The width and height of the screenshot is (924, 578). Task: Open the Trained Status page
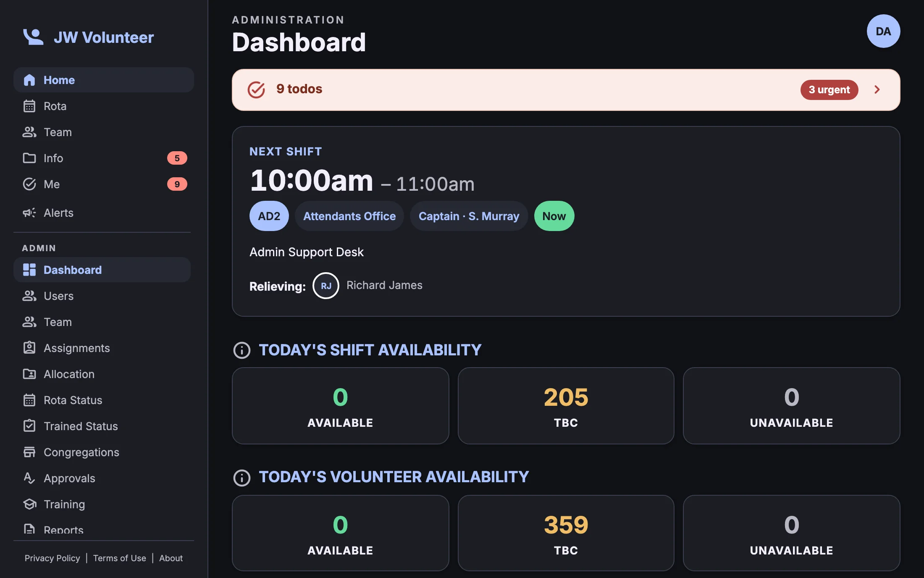102,426
